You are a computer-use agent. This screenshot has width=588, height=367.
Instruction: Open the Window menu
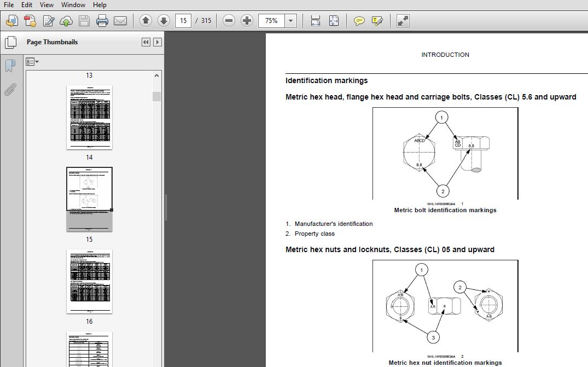[x=73, y=5]
